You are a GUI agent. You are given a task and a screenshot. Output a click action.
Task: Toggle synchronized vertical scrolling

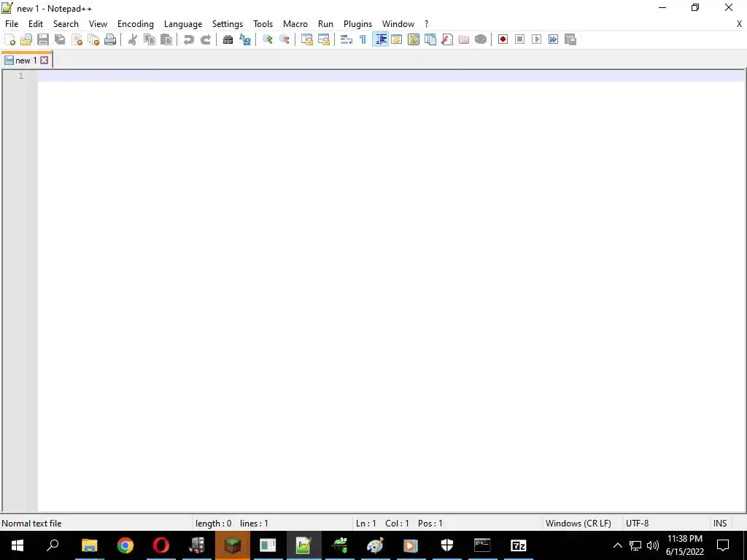click(x=307, y=39)
